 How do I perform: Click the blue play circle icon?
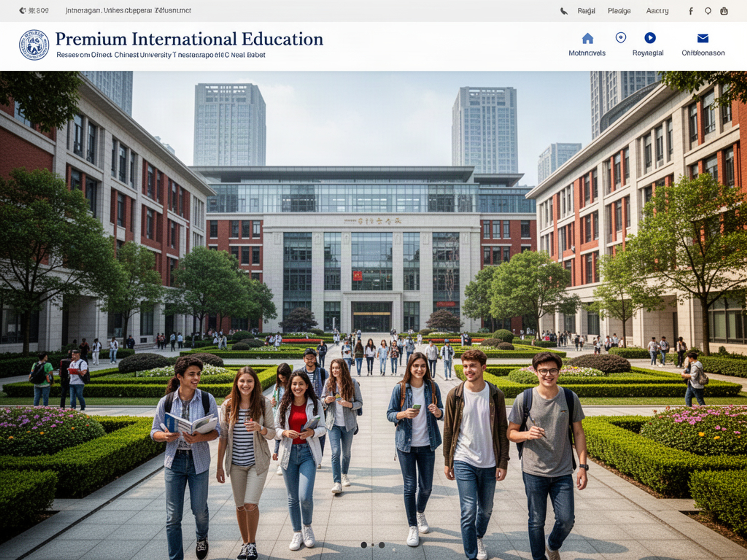click(x=650, y=38)
